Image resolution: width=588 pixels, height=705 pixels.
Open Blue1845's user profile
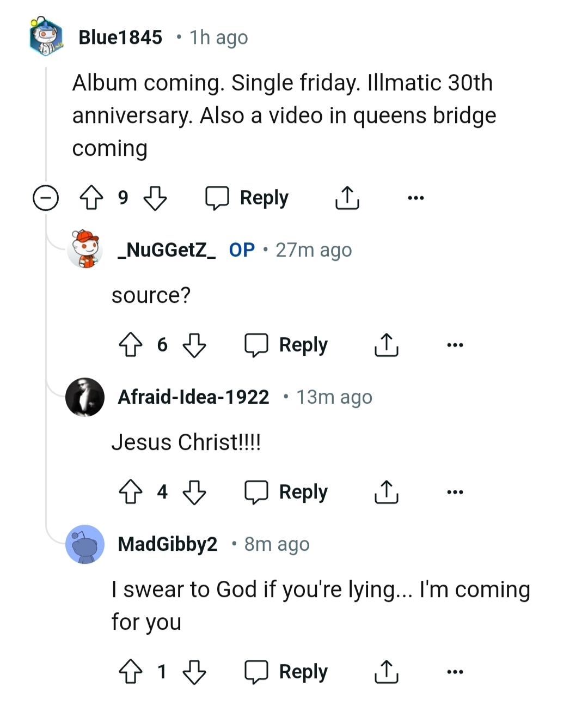[x=120, y=37]
